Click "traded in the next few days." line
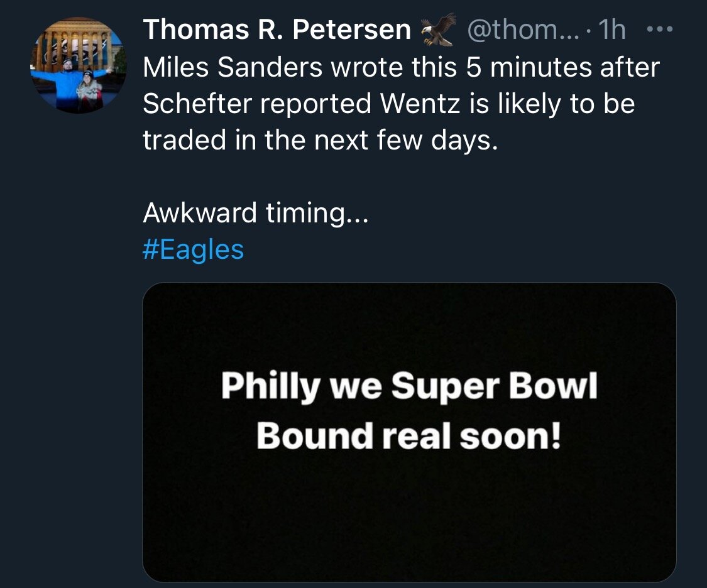 coord(320,141)
